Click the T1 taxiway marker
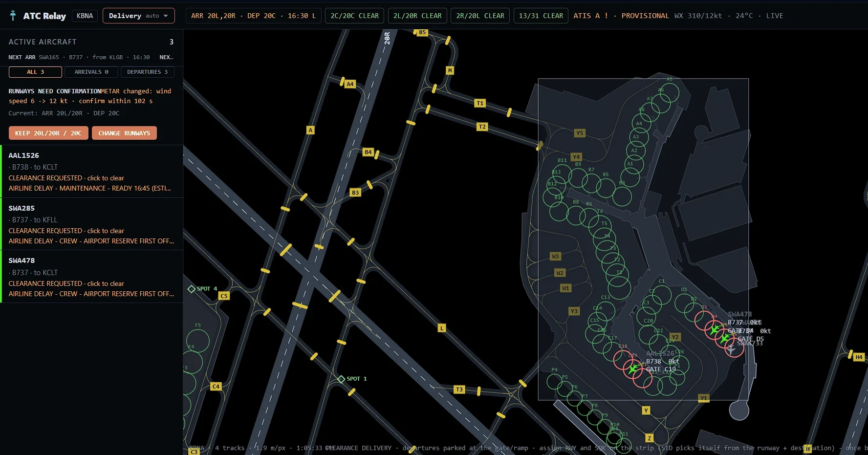 tap(480, 103)
